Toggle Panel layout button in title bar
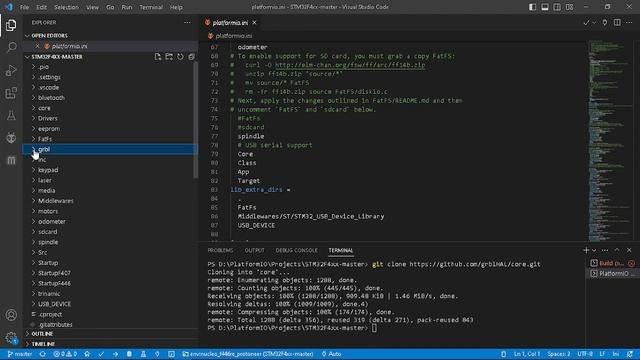This screenshot has height=360, width=640. [544, 7]
